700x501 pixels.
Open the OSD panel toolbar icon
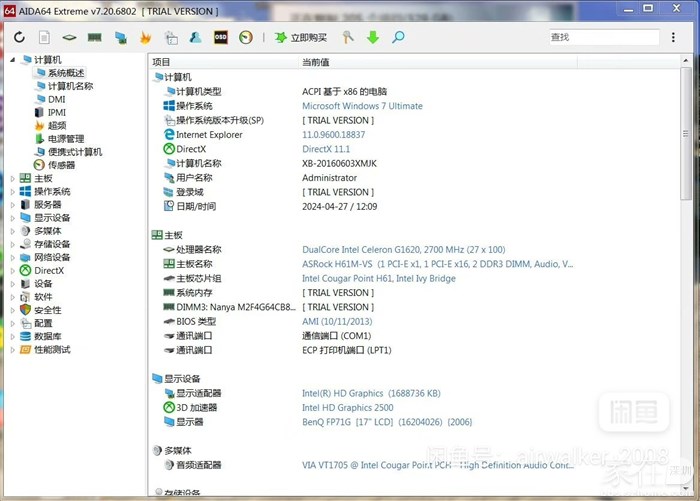(x=220, y=37)
